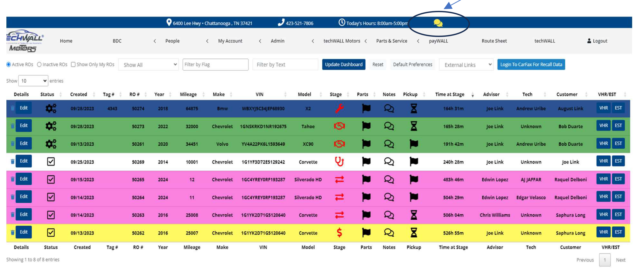The height and width of the screenshot is (277, 644).
Task: Click red wrench stage icon for RO 50274
Action: (x=339, y=108)
